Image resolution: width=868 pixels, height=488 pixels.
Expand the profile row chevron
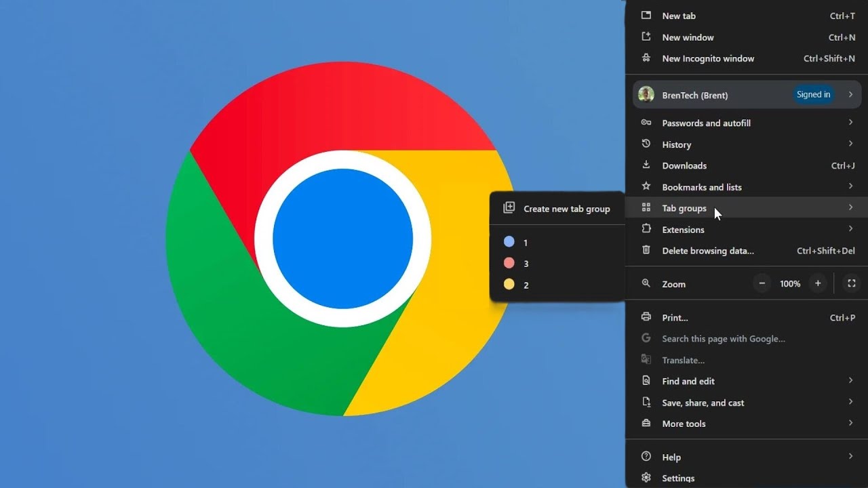click(x=850, y=95)
